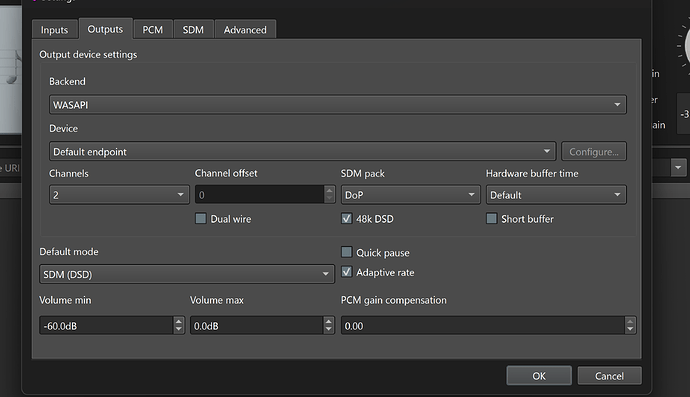Decrease PCM gain compensation with down arrow
This screenshot has height=397, width=690.
(630, 329)
